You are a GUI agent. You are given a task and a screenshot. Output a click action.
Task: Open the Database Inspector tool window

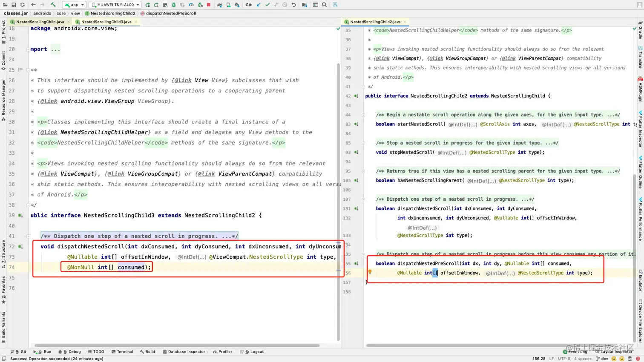184,352
